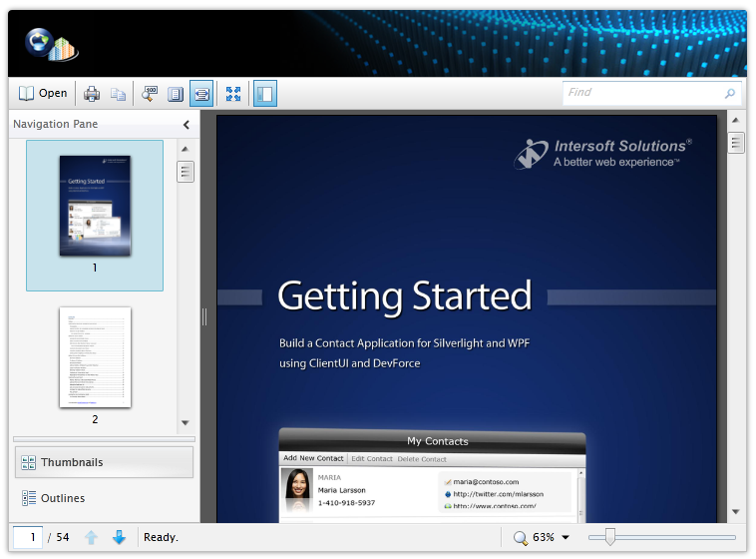Image resolution: width=756 pixels, height=559 pixels.
Task: Click the document vertical scrollbar handle
Action: click(736, 143)
